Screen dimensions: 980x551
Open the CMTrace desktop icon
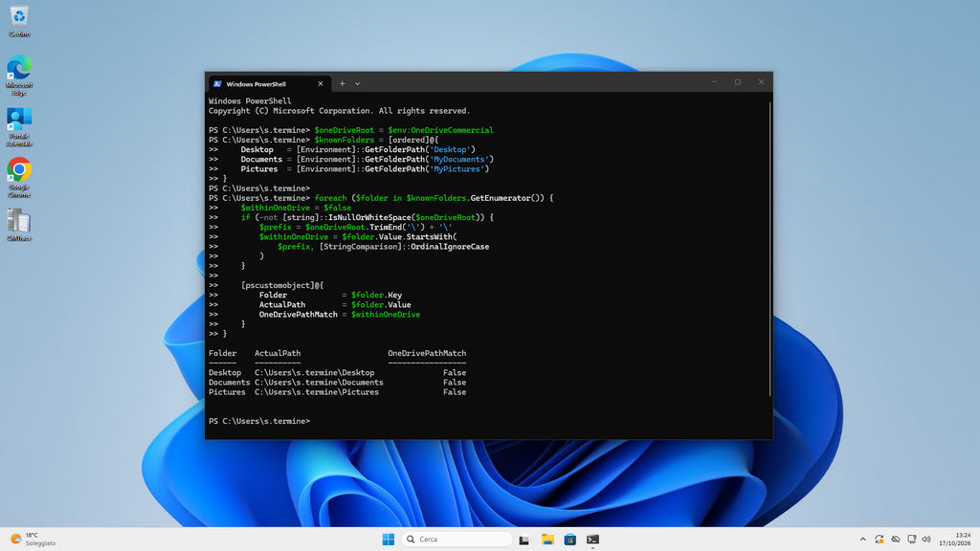tap(19, 225)
